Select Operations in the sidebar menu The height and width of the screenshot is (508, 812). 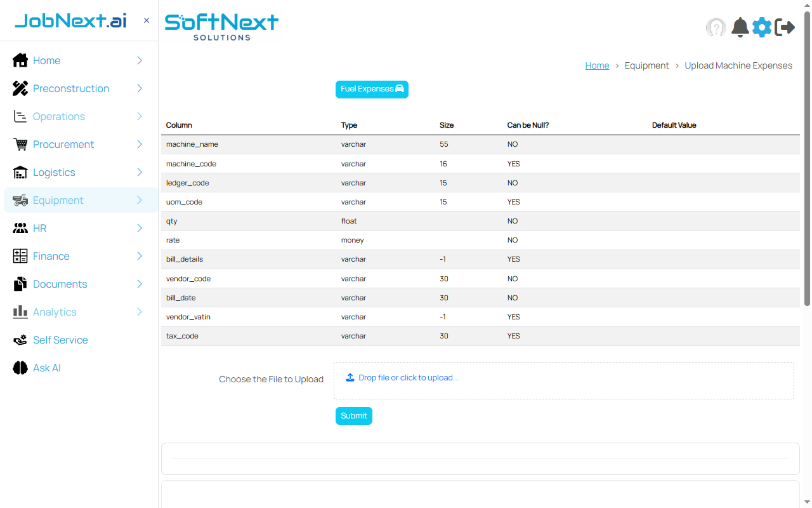(59, 116)
